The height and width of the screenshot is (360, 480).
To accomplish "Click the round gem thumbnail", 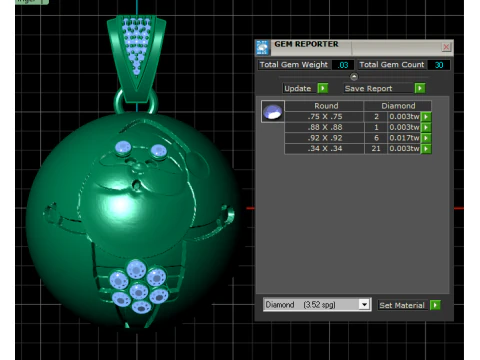I will [273, 111].
